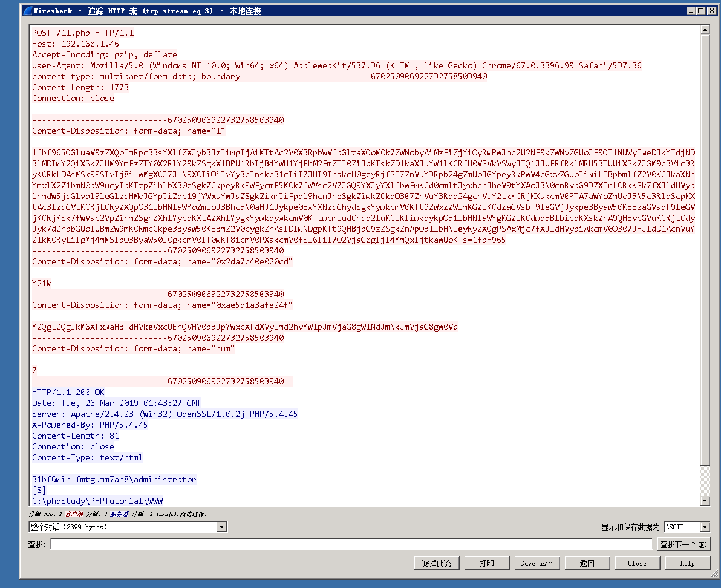Click the form-data name="1" disposition line
Viewport: 721px width, 588px height.
(x=128, y=131)
